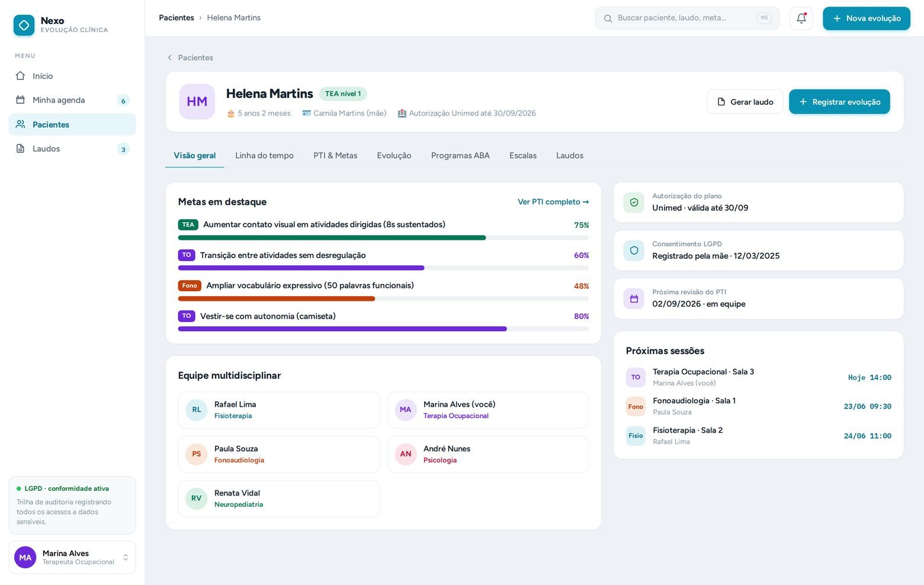Switch to the Linha do tempo tab
924x585 pixels.
click(x=264, y=156)
